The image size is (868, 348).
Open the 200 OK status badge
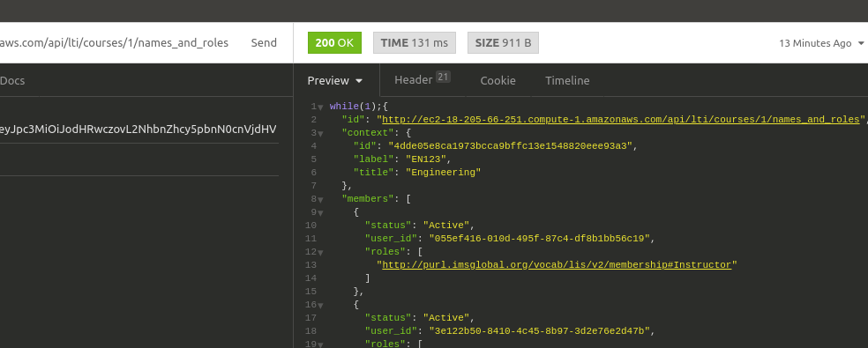pyautogui.click(x=334, y=42)
